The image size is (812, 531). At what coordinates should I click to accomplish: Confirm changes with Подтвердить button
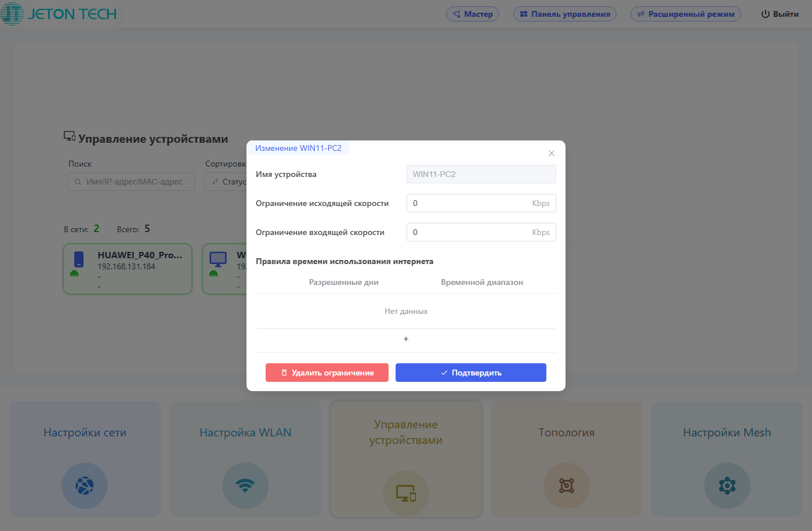[x=471, y=373]
